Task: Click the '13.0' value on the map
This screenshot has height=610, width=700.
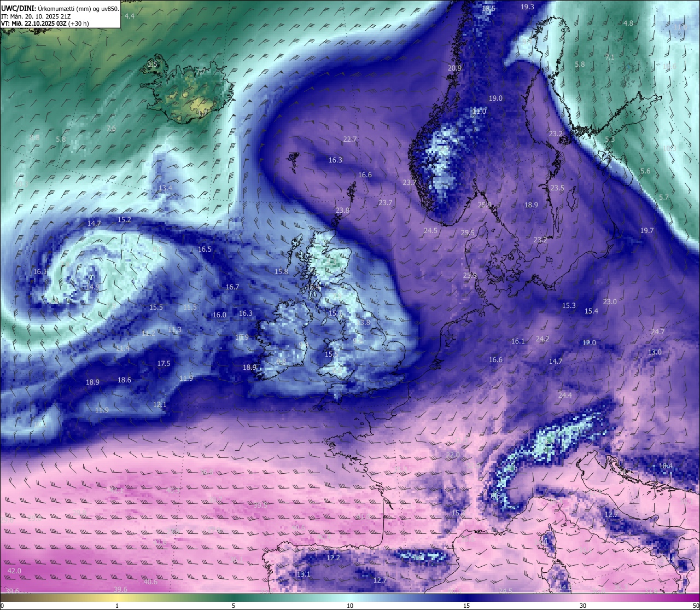Action: (x=655, y=352)
